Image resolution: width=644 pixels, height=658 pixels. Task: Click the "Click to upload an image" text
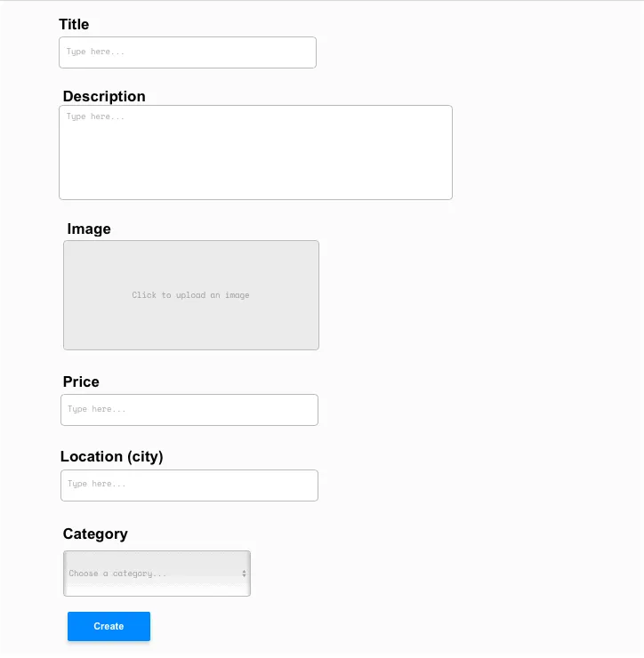coord(190,295)
